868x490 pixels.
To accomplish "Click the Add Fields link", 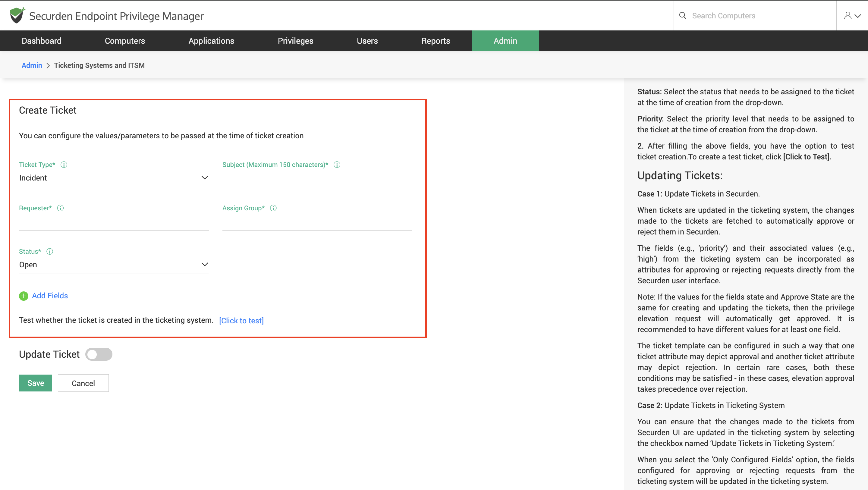I will point(50,296).
